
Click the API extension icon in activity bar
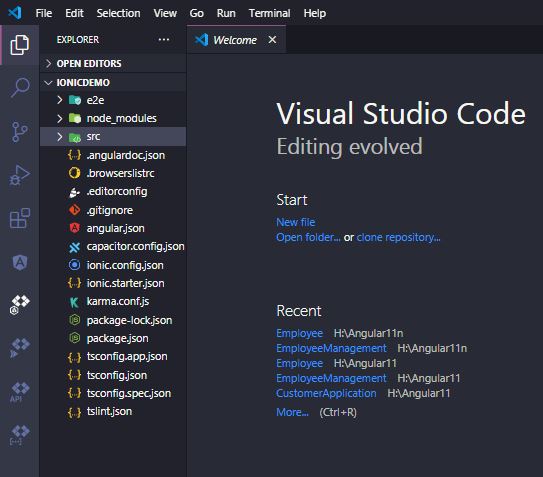point(20,391)
